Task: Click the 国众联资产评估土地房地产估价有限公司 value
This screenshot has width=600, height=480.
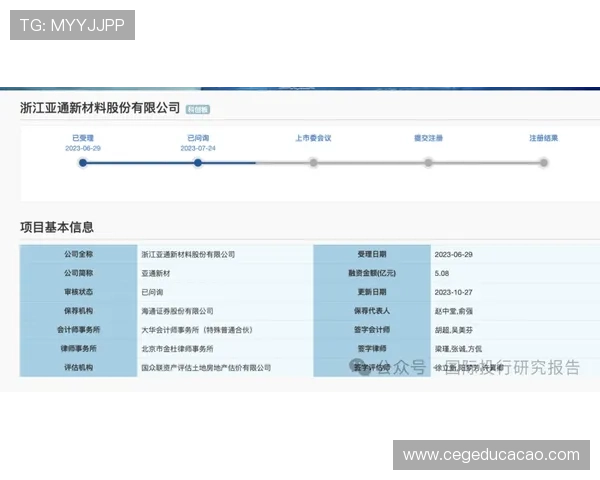Action: (x=206, y=367)
